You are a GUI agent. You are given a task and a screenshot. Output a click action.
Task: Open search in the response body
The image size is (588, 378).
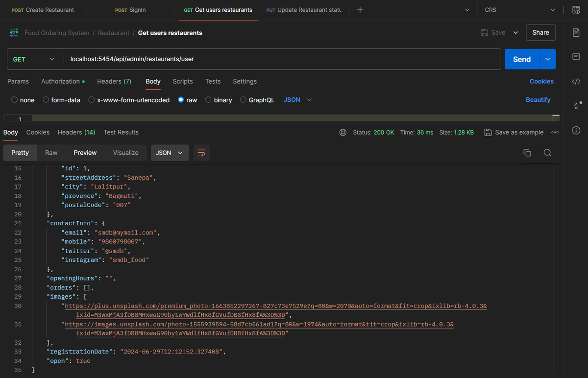[x=547, y=153]
